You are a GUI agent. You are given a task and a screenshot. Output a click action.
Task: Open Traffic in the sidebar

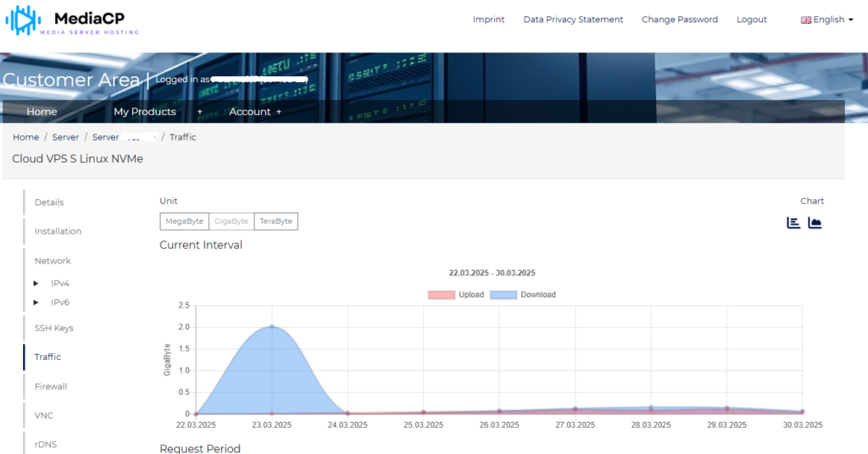(x=47, y=357)
